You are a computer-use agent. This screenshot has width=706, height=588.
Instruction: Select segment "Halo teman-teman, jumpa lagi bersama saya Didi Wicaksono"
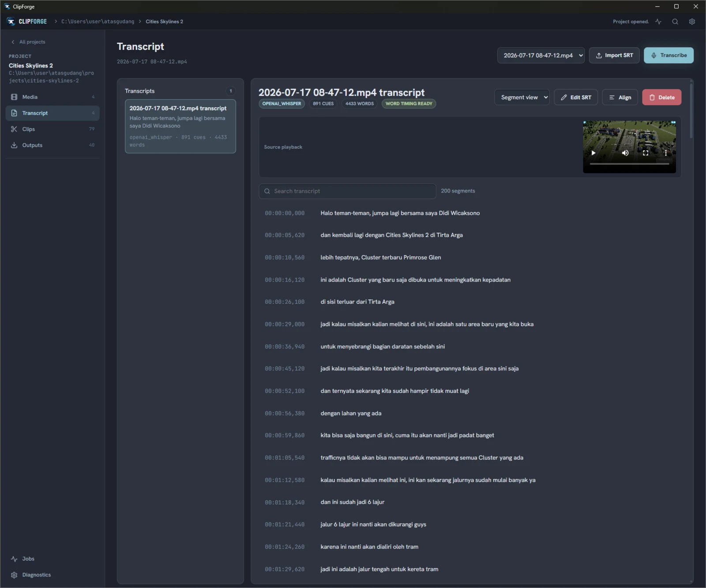[x=400, y=213]
